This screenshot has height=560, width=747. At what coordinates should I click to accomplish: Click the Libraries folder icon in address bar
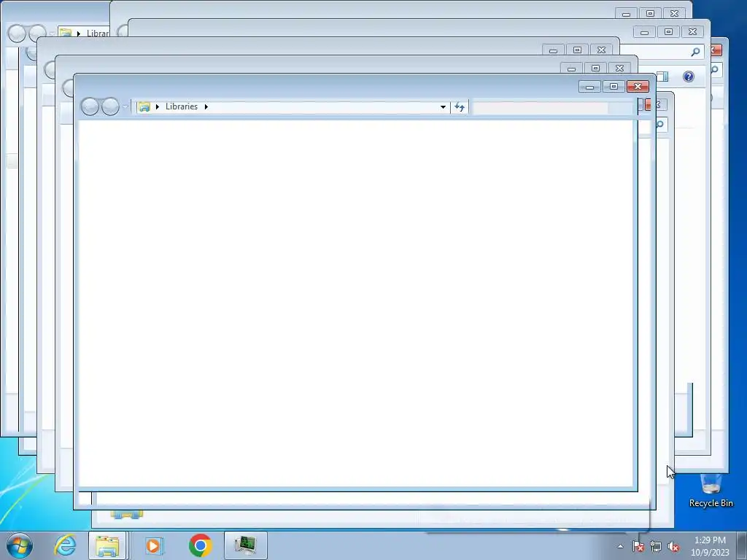pos(144,106)
